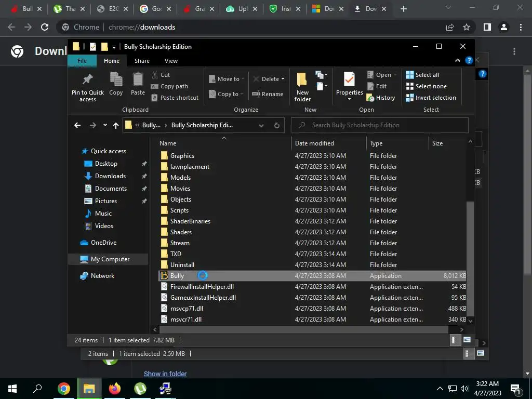The image size is (532, 399).
Task: Click the horizontal scrollbar of file list
Action: (x=303, y=329)
